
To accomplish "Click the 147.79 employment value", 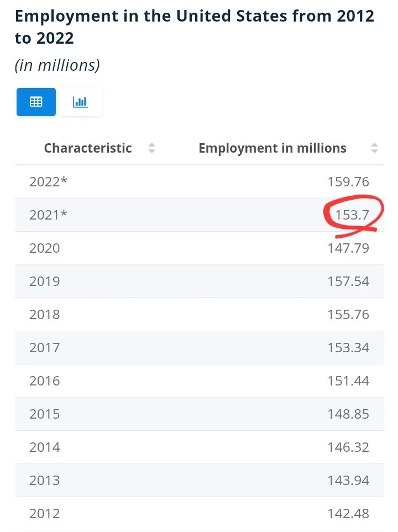I will [x=348, y=248].
